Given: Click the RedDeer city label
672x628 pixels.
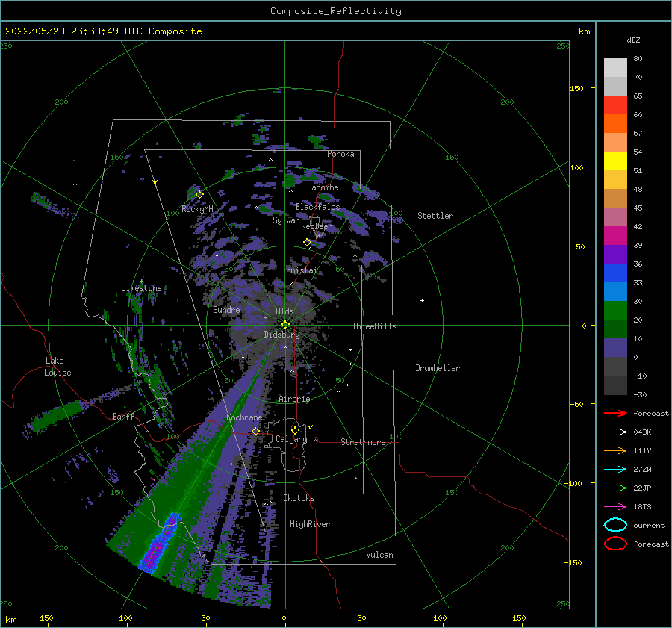Looking at the screenshot, I should tap(317, 226).
